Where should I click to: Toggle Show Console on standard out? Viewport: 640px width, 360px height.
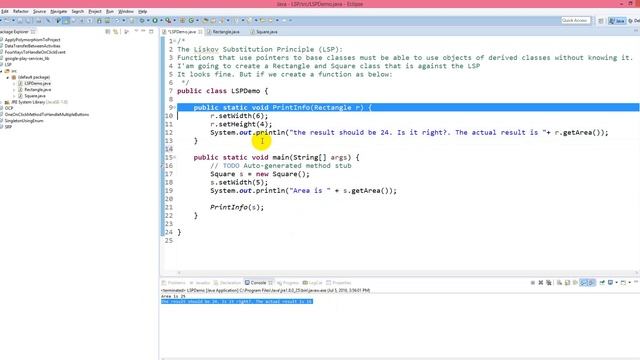[583, 282]
